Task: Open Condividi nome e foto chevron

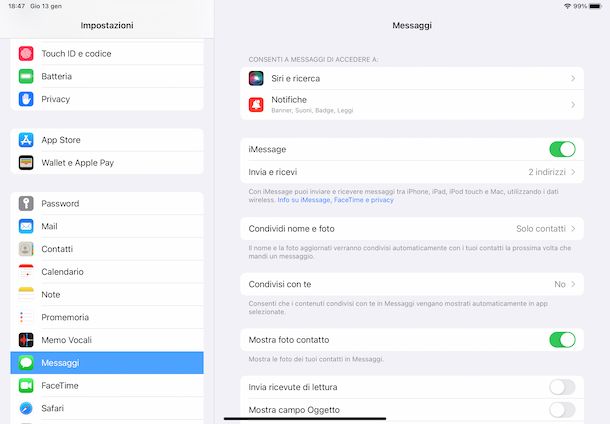Action: click(573, 229)
